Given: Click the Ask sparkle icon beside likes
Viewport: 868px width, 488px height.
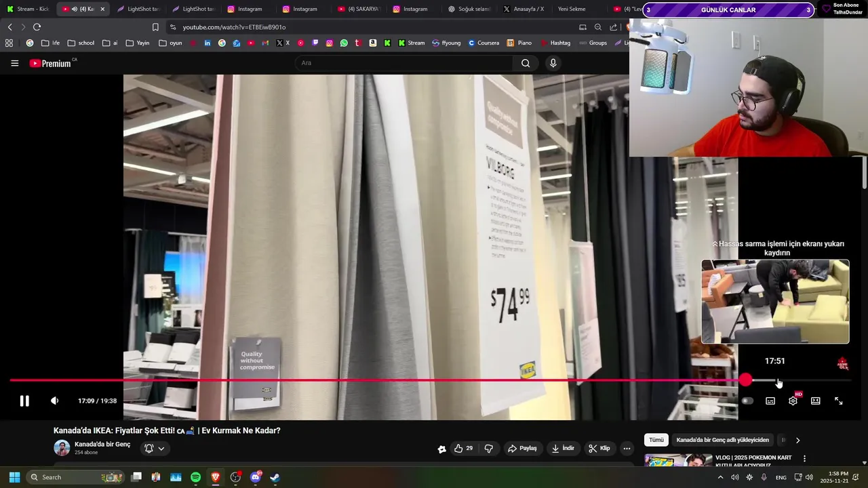Looking at the screenshot, I should (x=442, y=449).
